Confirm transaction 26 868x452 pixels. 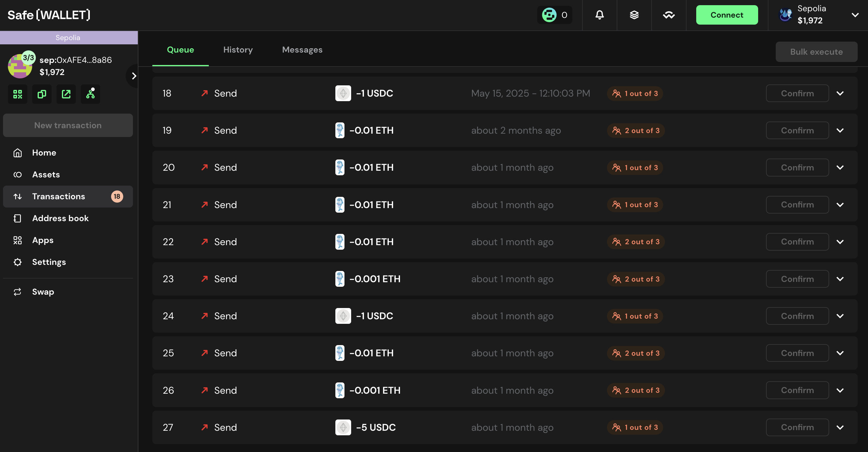tap(797, 390)
